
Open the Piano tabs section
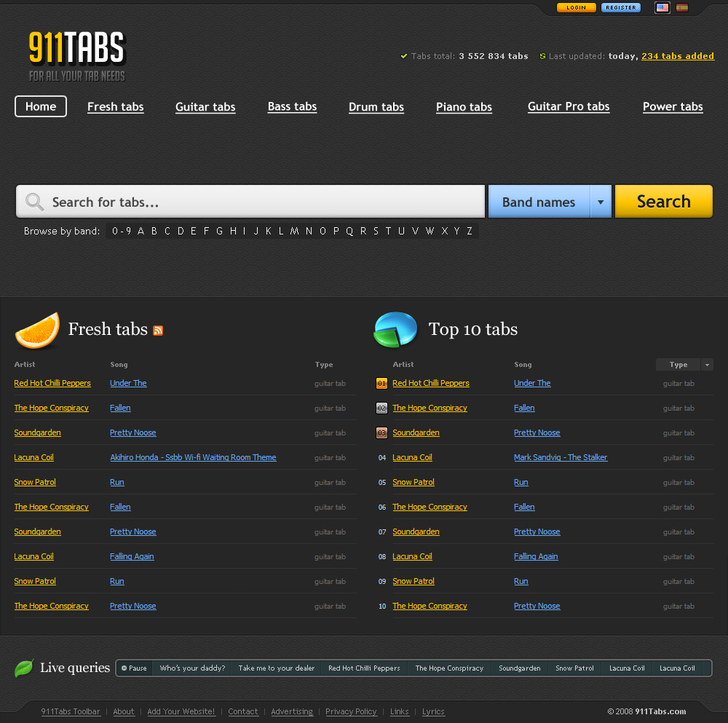464,107
